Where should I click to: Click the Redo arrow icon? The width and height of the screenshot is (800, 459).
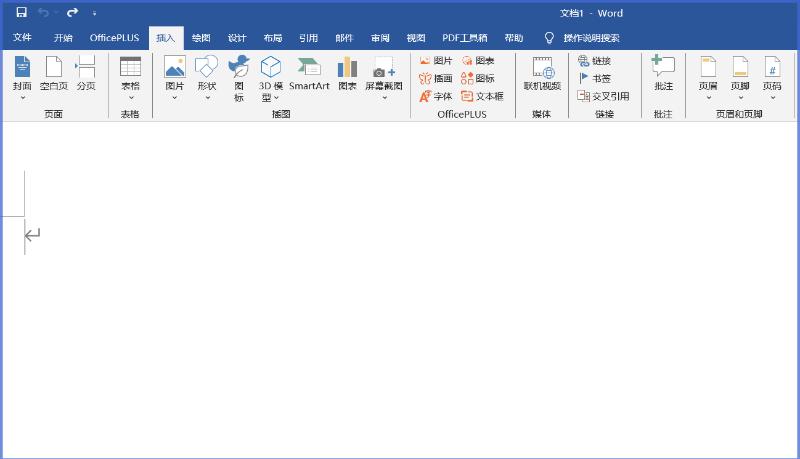coord(72,13)
